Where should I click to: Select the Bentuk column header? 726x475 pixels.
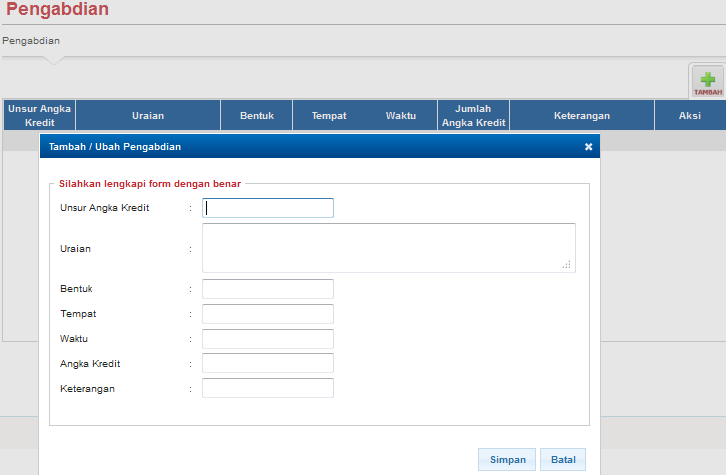(257, 115)
